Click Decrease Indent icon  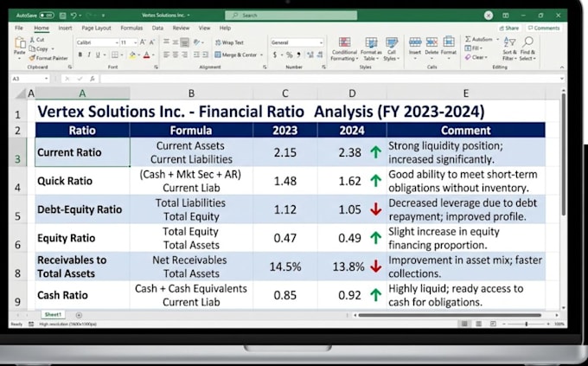(x=196, y=55)
